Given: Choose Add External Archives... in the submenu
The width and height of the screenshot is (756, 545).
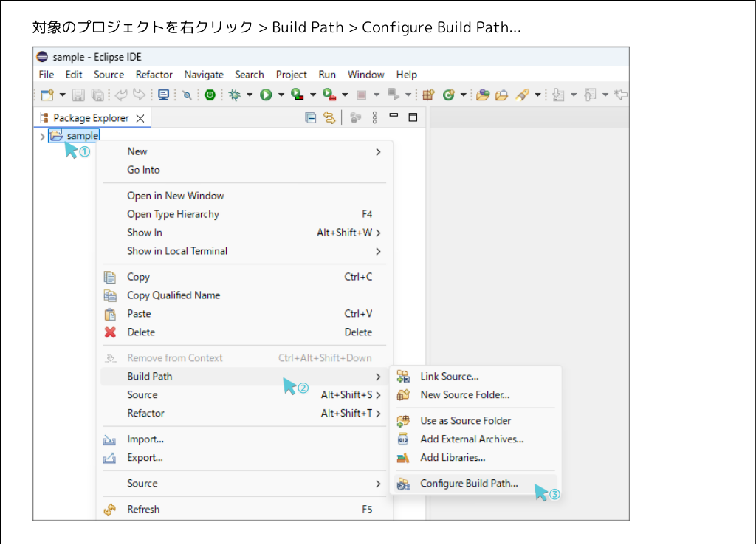Looking at the screenshot, I should click(475, 439).
